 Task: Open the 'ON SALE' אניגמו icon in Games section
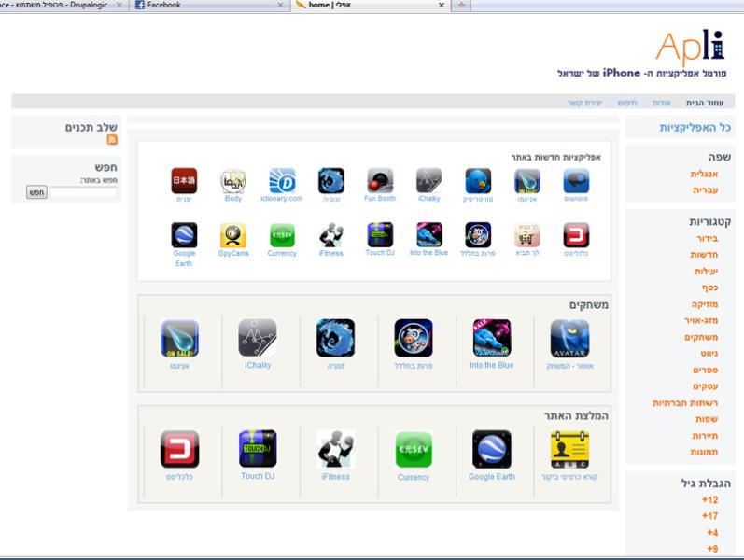[179, 339]
